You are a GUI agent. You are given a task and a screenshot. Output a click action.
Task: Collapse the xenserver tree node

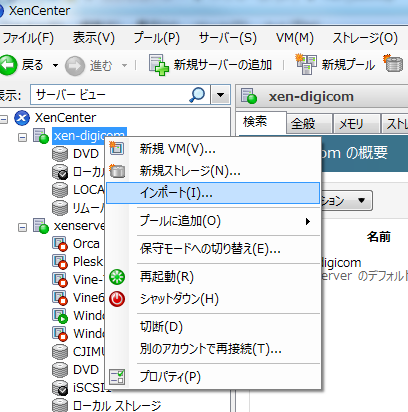[x=22, y=227]
